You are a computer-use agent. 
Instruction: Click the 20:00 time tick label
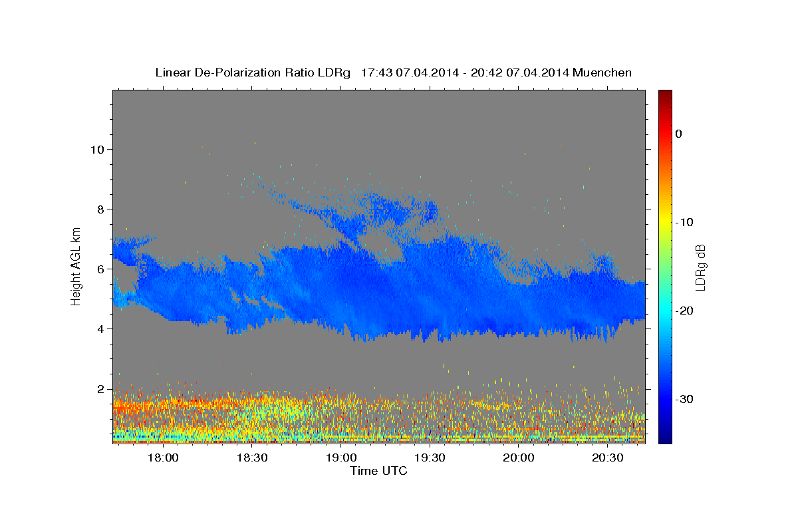[x=518, y=459]
